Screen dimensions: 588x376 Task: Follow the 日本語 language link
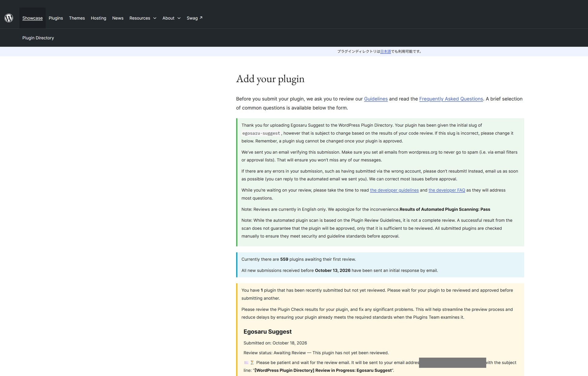[385, 51]
